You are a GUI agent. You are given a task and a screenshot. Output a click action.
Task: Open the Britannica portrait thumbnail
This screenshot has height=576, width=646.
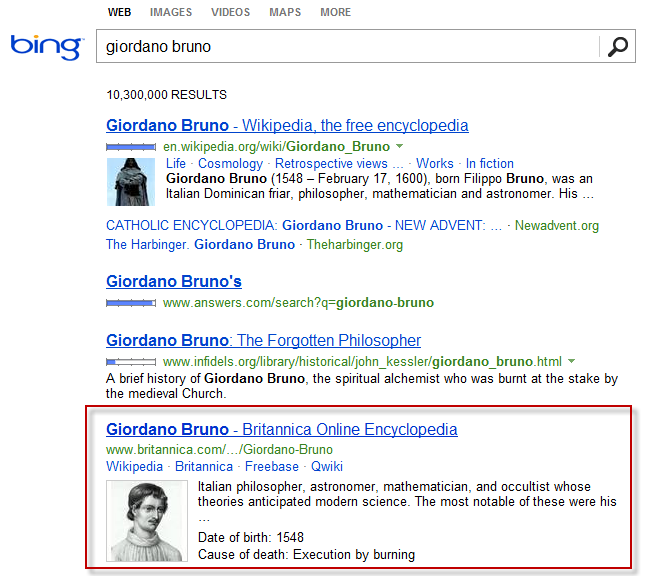[x=147, y=521]
